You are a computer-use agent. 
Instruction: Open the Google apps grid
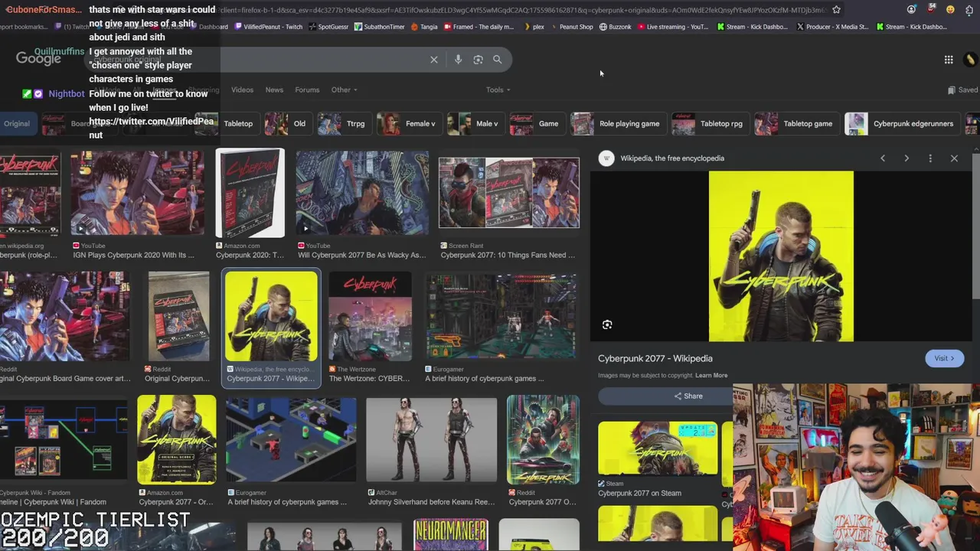pyautogui.click(x=949, y=60)
